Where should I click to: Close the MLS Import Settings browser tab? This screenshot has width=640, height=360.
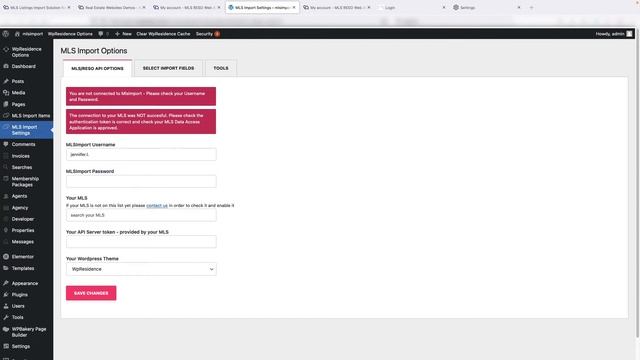(294, 7)
